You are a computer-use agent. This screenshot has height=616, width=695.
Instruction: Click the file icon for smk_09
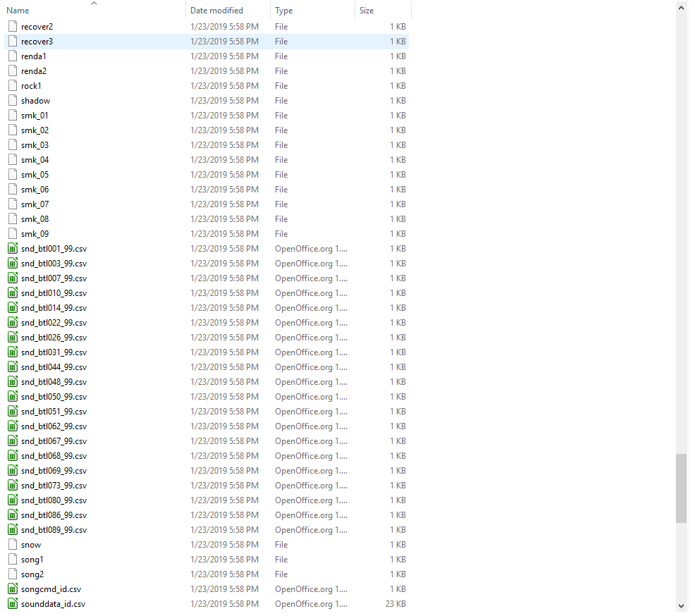pyautogui.click(x=13, y=234)
